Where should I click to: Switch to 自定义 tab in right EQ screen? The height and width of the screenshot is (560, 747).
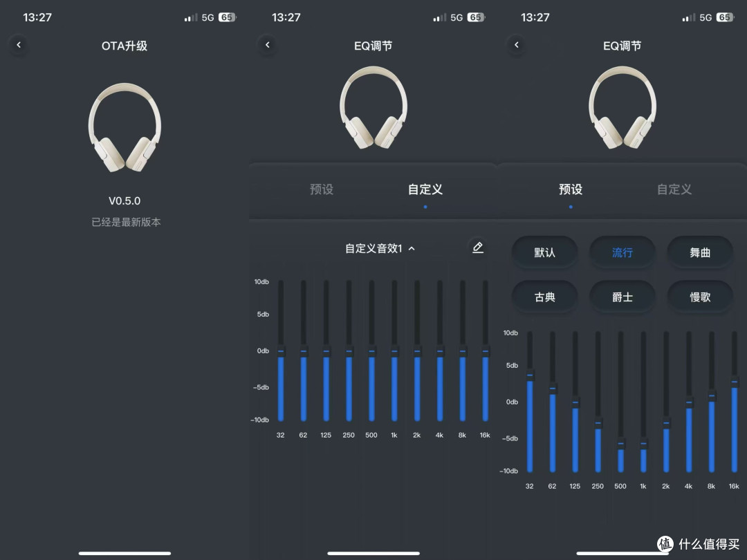[674, 189]
